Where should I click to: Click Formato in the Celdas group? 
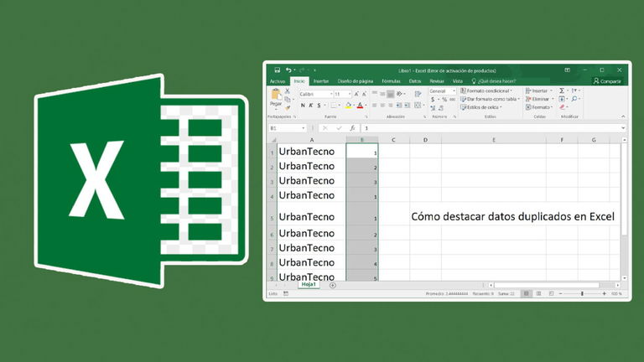539,107
